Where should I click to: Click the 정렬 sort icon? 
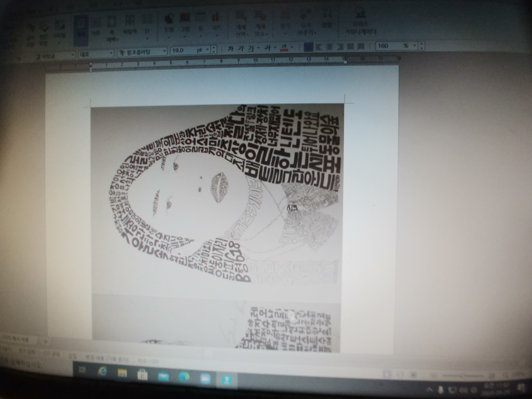[327, 18]
